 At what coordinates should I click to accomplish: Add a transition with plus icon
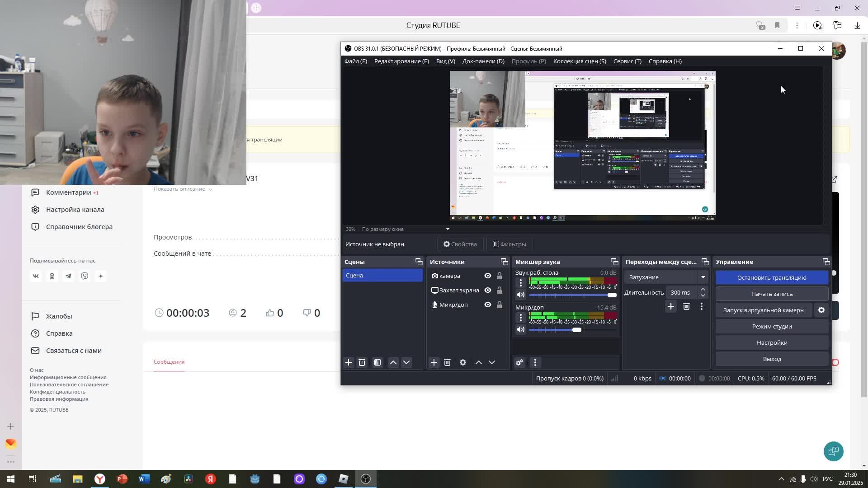(x=671, y=306)
